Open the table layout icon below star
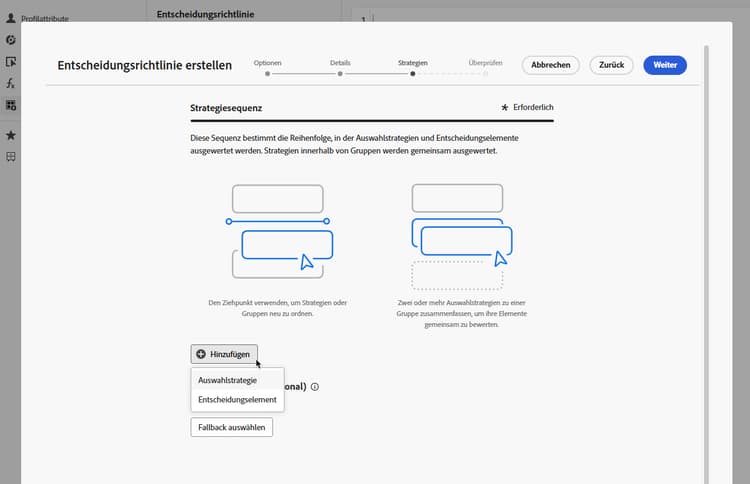This screenshot has width=750, height=484. 11,156
